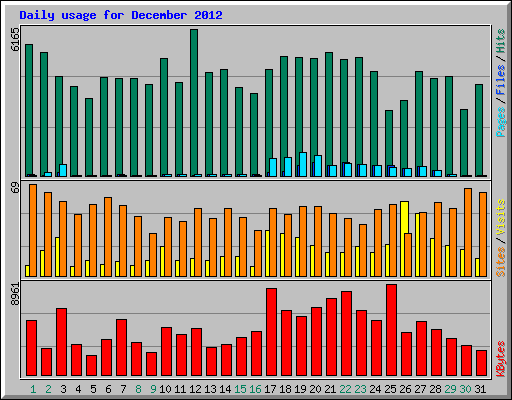Select day label "20" on the x-axis
This screenshot has height=400, width=512.
pos(315,389)
